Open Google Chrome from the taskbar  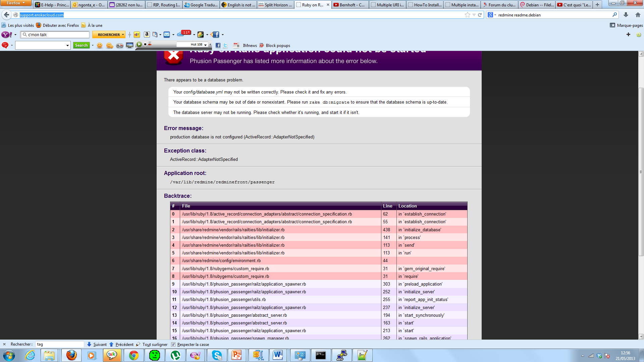[133, 355]
